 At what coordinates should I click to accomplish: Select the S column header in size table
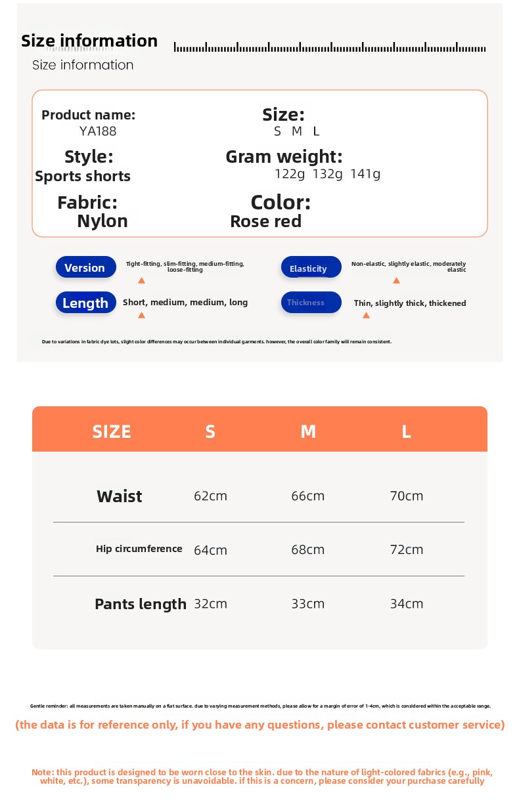(x=210, y=431)
